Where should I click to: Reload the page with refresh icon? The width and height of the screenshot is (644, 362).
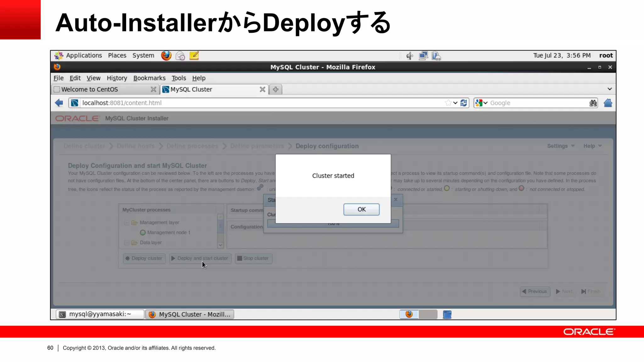point(464,103)
